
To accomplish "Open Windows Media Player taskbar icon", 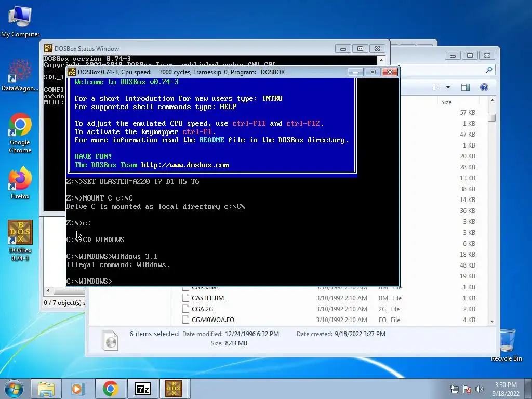I will pyautogui.click(x=78, y=389).
